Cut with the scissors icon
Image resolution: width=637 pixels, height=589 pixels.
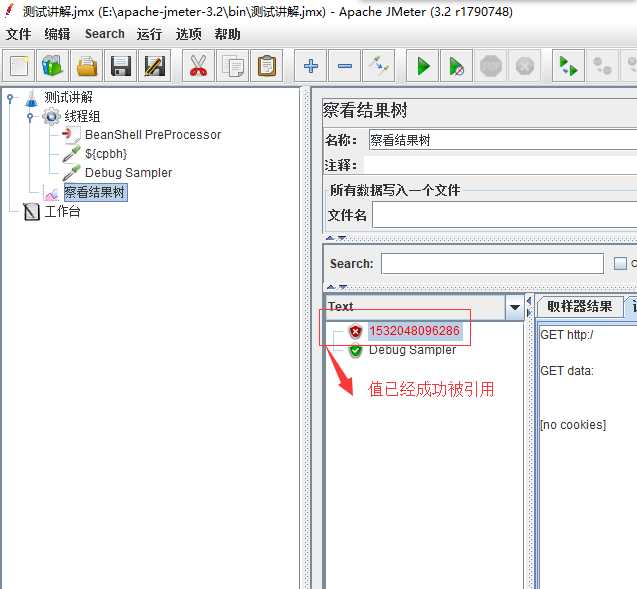[x=198, y=66]
